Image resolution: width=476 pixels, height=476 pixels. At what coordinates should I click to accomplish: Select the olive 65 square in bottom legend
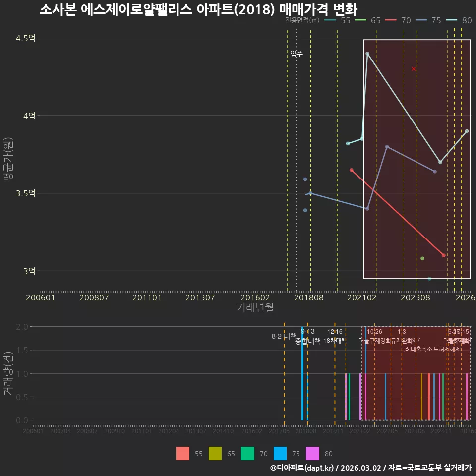215,454
